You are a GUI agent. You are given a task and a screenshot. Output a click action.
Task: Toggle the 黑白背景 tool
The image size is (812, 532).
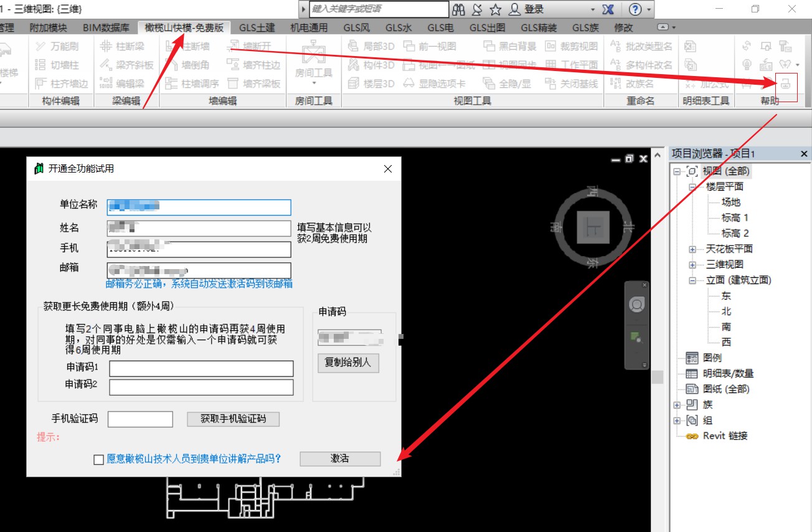pyautogui.click(x=509, y=46)
